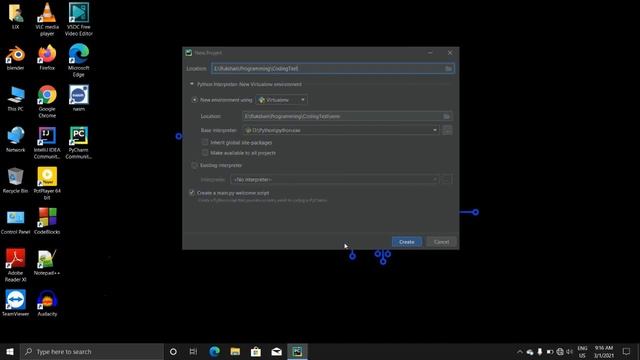Click the Cancel button
Image resolution: width=640 pixels, height=360 pixels.
click(x=441, y=242)
